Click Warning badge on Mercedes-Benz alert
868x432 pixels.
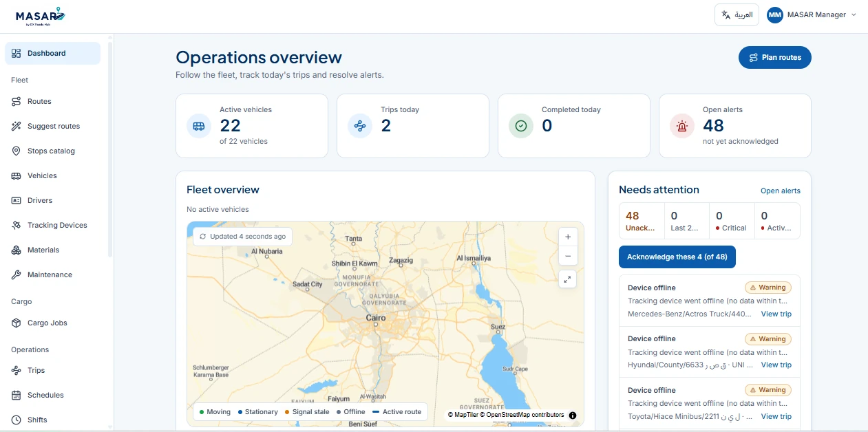pos(768,288)
